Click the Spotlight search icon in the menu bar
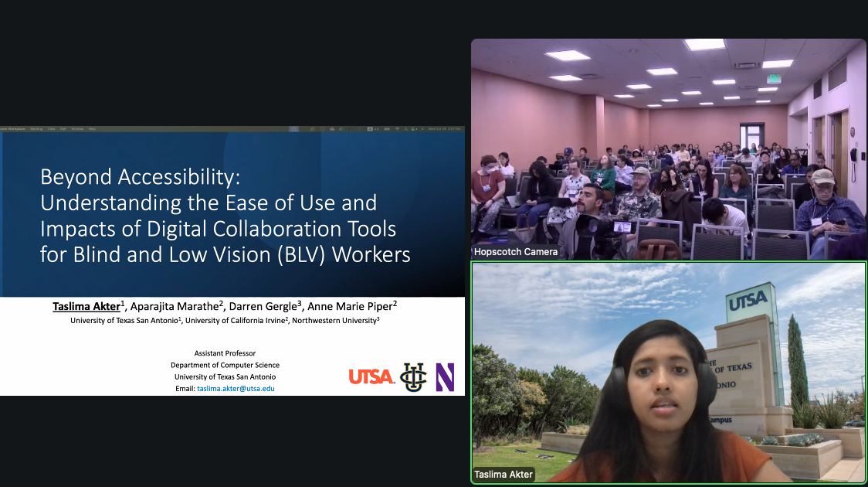 (x=406, y=129)
